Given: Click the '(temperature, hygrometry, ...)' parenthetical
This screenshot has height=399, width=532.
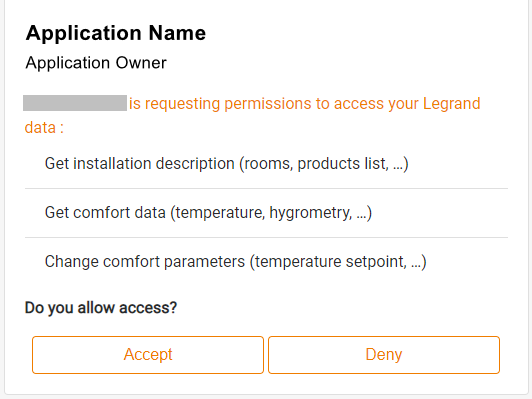Looking at the screenshot, I should (271, 213).
